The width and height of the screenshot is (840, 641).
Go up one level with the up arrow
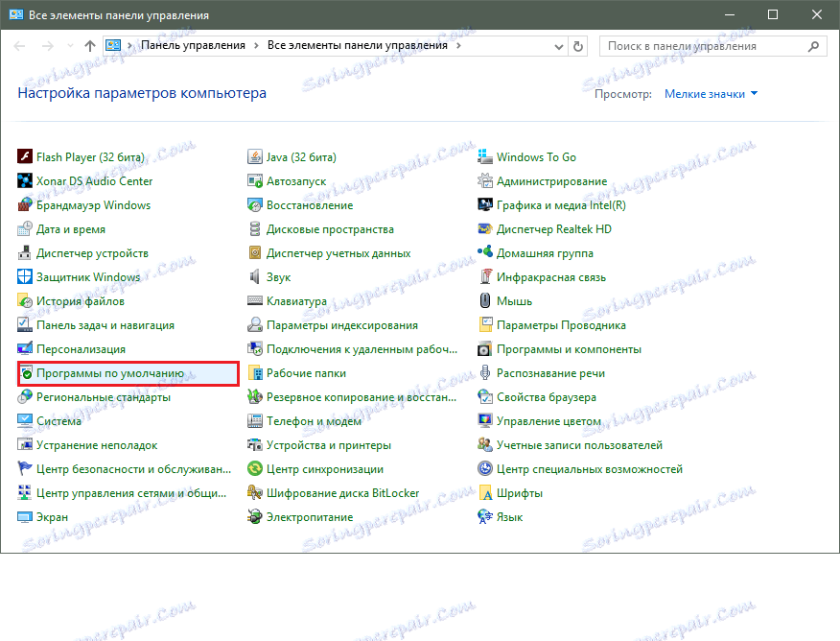coord(90,46)
